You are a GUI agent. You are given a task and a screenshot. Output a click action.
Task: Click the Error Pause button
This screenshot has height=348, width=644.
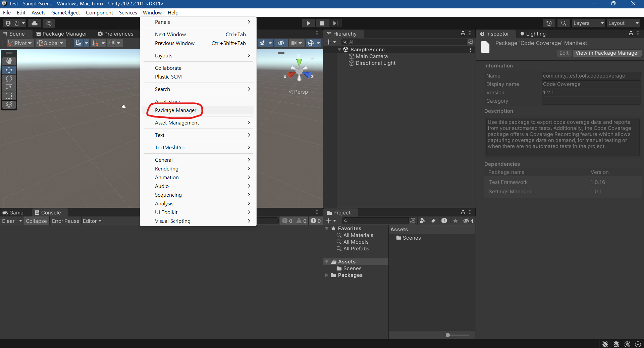(65, 221)
